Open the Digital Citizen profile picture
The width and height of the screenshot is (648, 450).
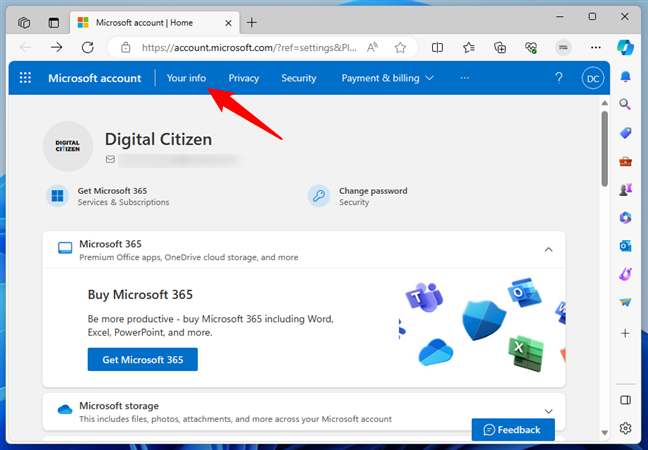pos(68,146)
